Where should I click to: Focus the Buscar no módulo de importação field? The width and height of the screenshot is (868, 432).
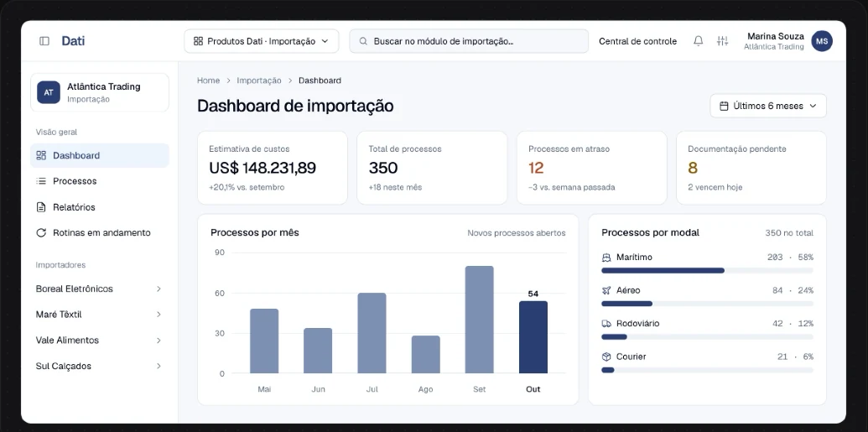(x=469, y=41)
